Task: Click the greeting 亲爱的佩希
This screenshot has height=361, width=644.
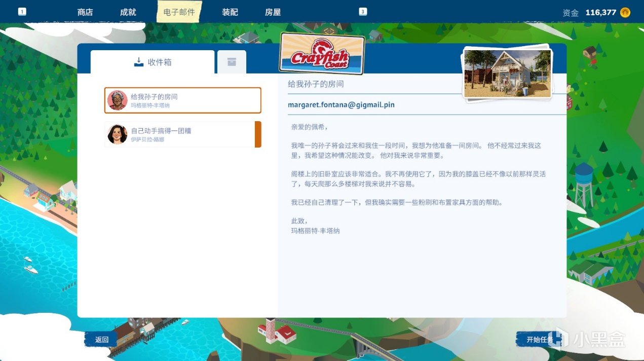Action: pos(310,127)
